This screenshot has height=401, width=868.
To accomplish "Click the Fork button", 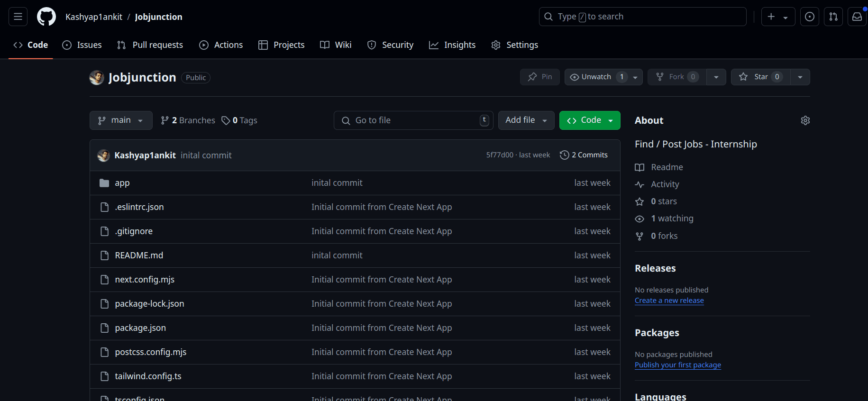I will pyautogui.click(x=677, y=77).
